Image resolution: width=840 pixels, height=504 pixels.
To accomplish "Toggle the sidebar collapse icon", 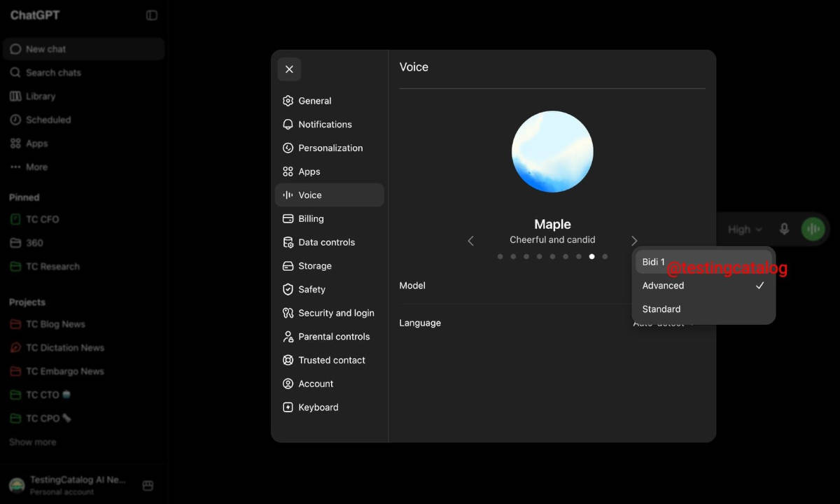I will coord(152,15).
